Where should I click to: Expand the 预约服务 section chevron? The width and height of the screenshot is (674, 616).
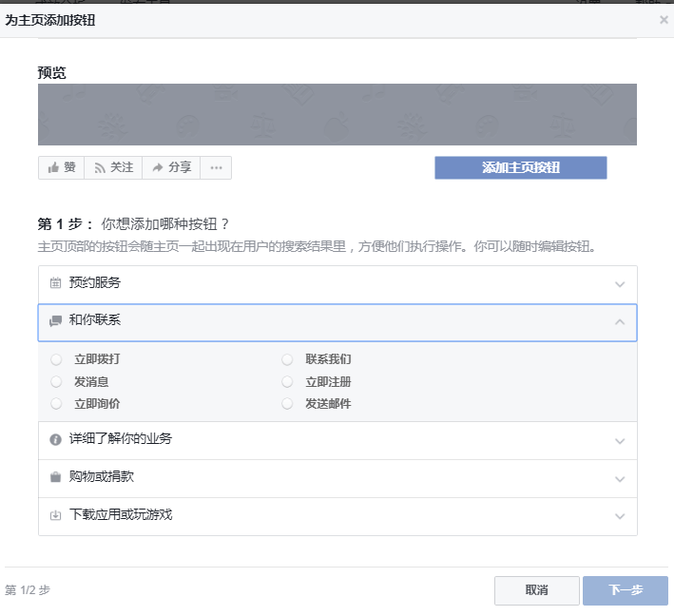point(620,284)
